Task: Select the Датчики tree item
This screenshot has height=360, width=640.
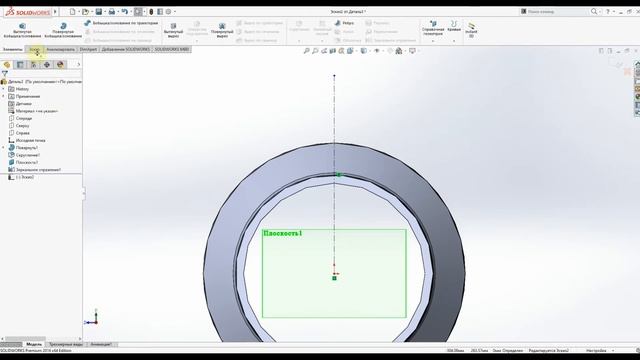Action: pos(20,104)
